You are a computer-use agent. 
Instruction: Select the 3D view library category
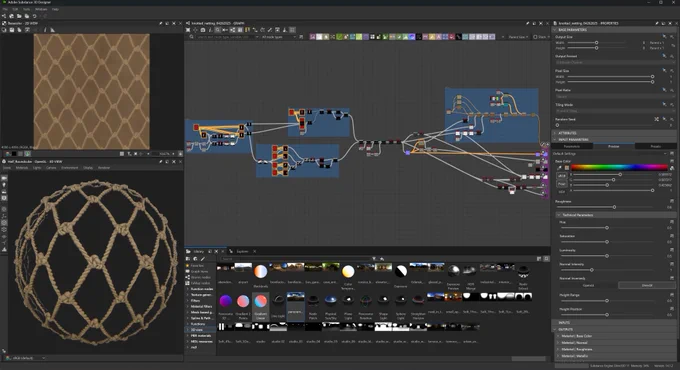click(x=196, y=330)
